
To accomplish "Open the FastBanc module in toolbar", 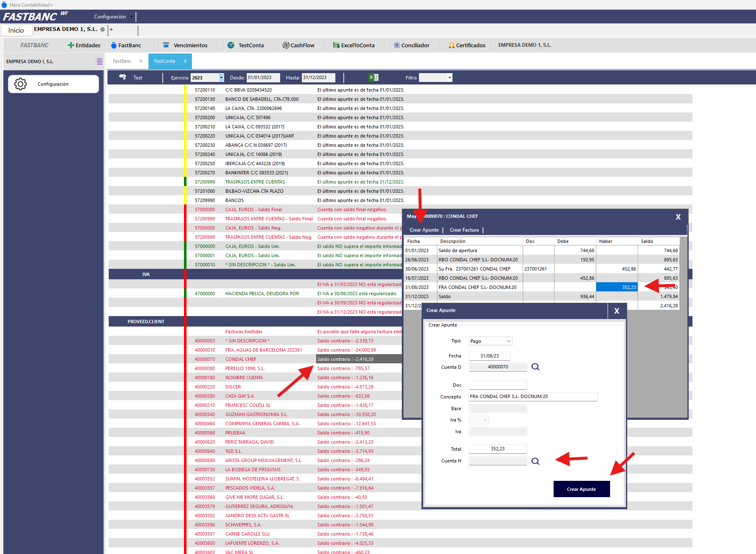I will point(126,45).
